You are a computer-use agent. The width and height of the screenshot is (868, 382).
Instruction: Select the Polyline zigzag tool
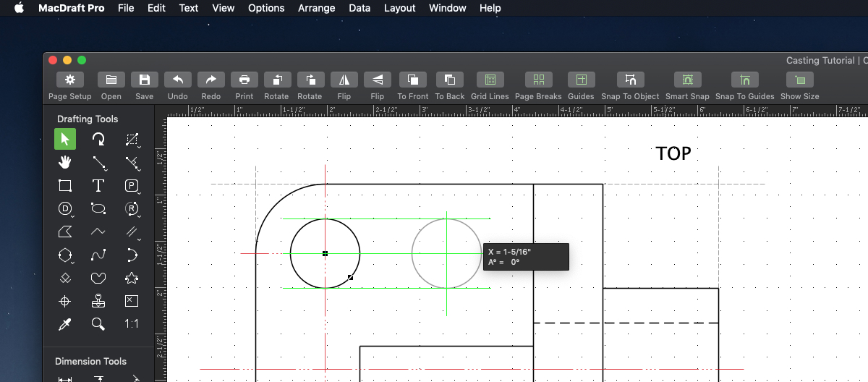[98, 232]
